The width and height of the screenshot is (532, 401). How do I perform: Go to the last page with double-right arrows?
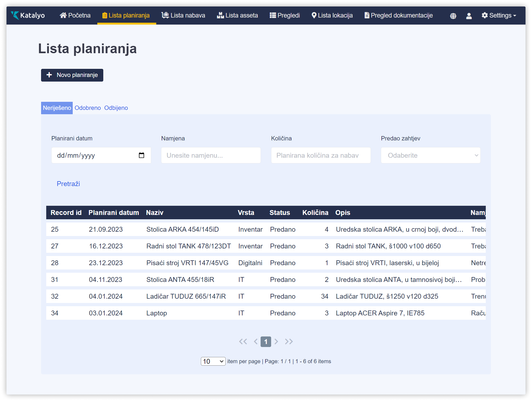click(289, 342)
